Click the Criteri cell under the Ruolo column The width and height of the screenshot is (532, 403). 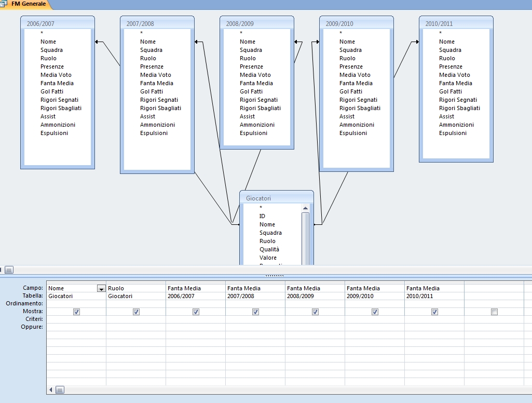(x=136, y=319)
